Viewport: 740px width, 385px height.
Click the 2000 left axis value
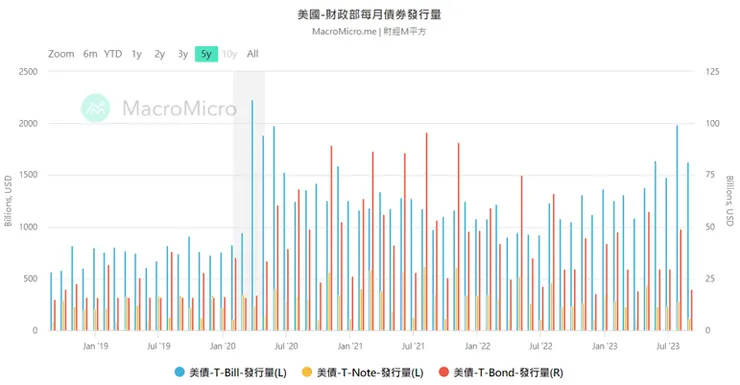tap(28, 123)
